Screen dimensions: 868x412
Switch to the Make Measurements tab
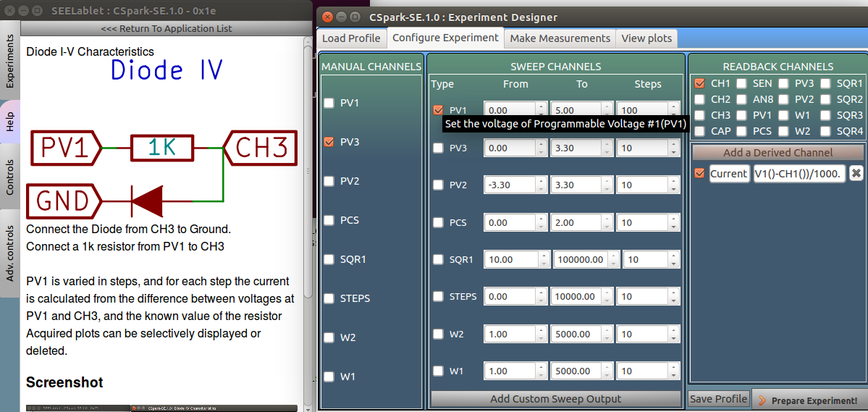(x=560, y=38)
